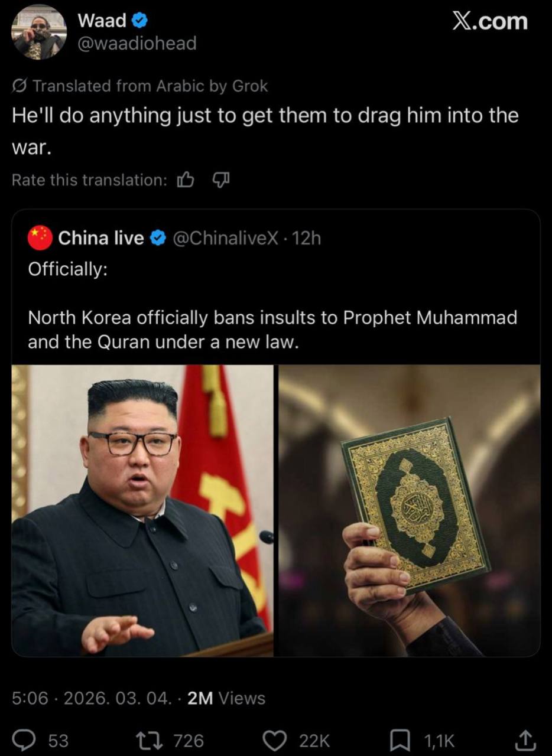
Task: Open the @waadiohead handle
Action: coord(137,44)
